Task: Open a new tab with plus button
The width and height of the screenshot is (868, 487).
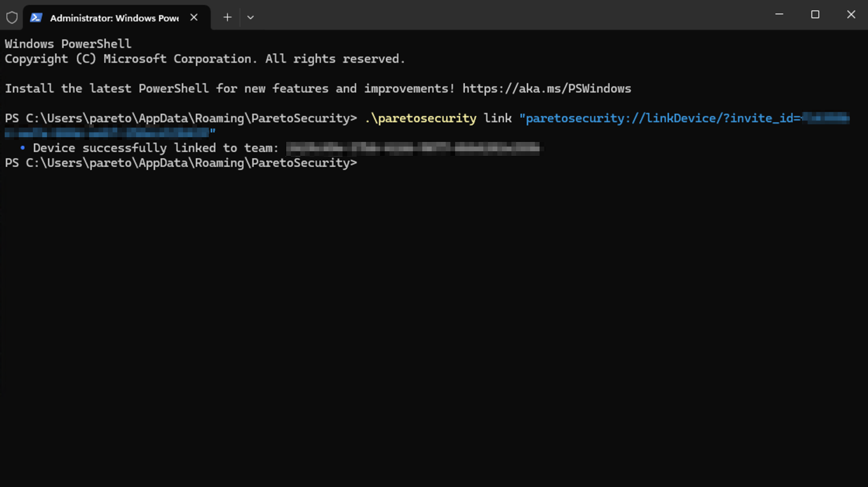Action: pyautogui.click(x=227, y=18)
